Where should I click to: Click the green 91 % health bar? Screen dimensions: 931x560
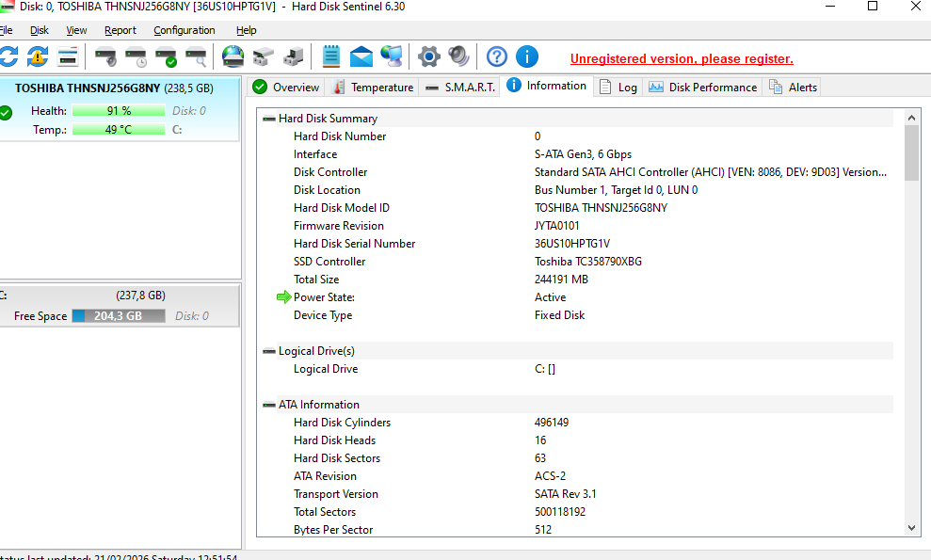pyautogui.click(x=119, y=111)
